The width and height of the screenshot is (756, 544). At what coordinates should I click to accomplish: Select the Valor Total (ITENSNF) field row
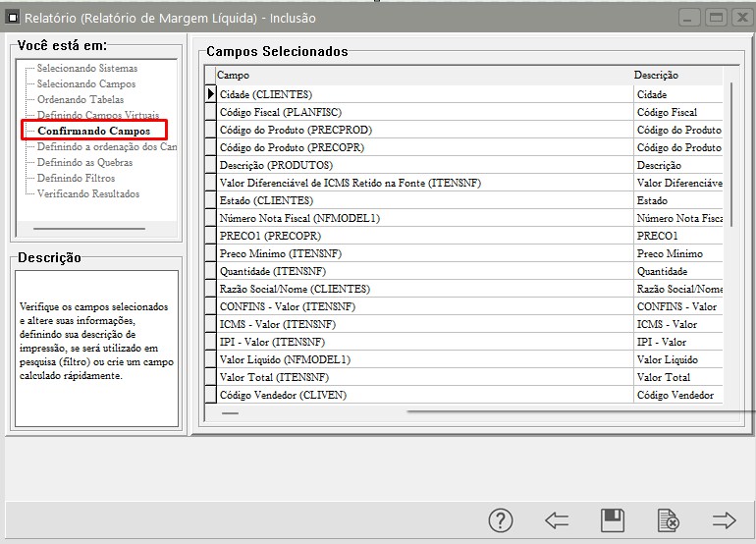(422, 377)
